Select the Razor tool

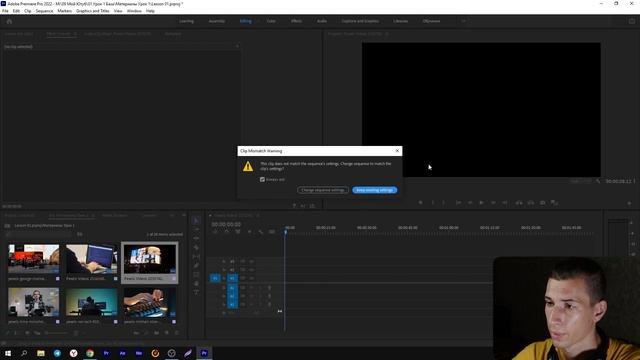pos(196,247)
